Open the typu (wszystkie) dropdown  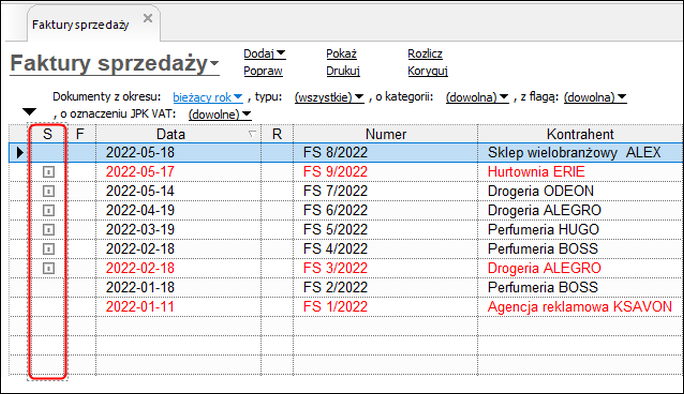[329, 97]
